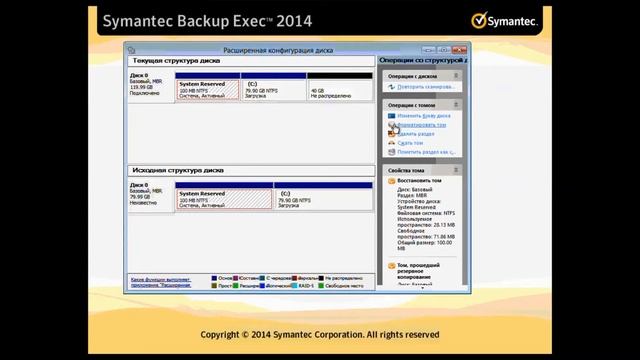
Task: Click the black 'Не распределено' legend swatch
Action: pyautogui.click(x=321, y=278)
